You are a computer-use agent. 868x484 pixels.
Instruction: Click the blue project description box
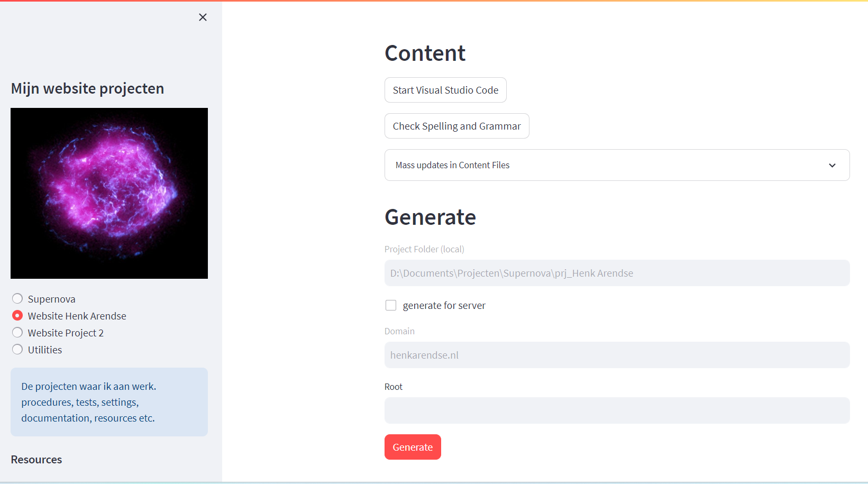109,402
